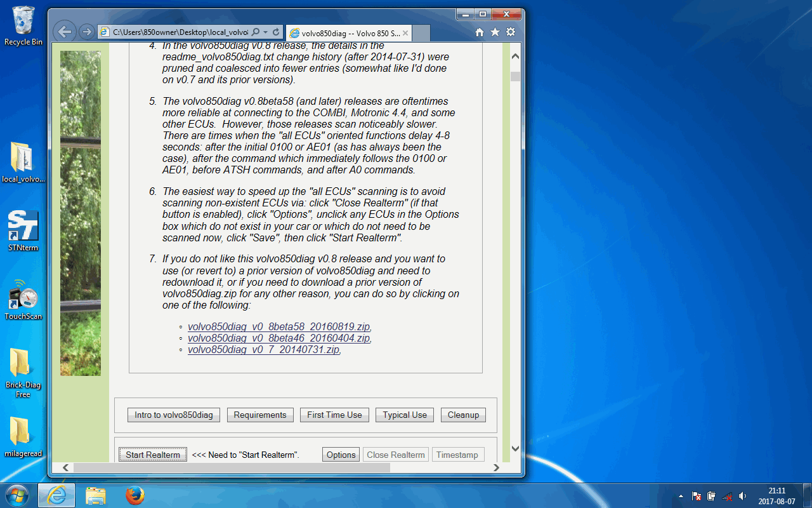Open the Windows Start menu
The width and height of the screenshot is (812, 508).
coord(17,495)
